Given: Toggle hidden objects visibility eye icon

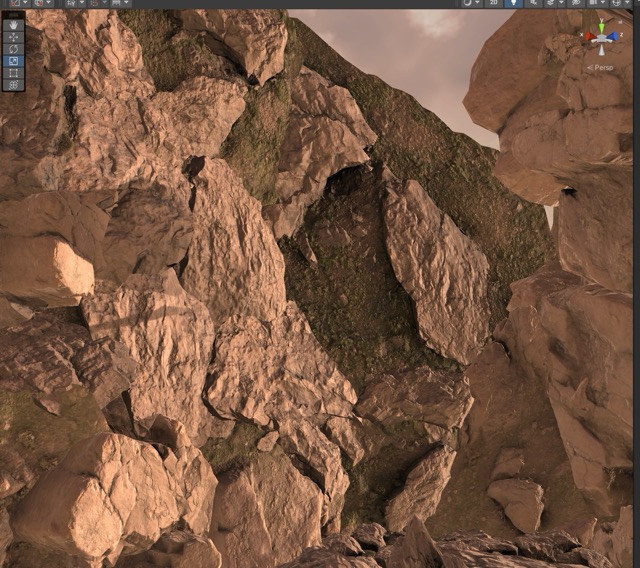Looking at the screenshot, I should (x=576, y=2).
